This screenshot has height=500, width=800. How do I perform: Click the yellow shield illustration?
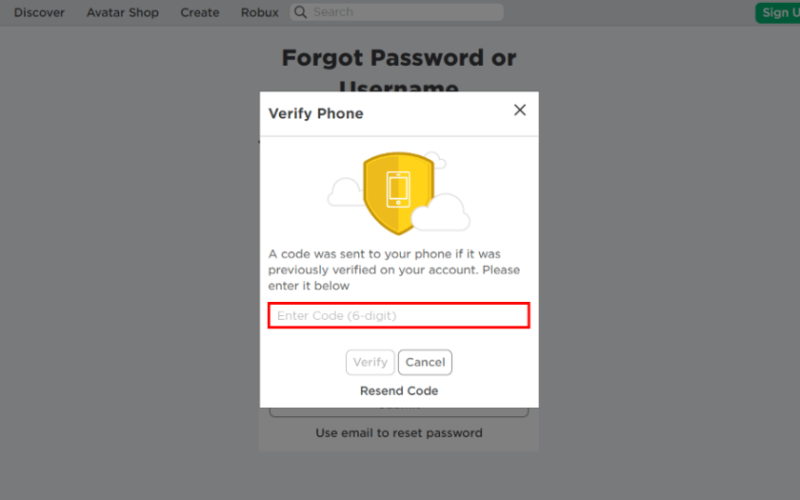click(x=398, y=193)
